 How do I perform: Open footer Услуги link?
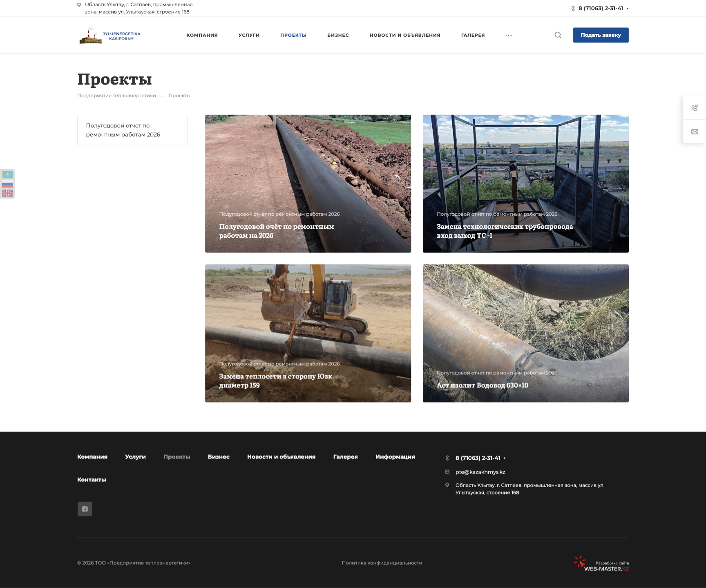136,457
